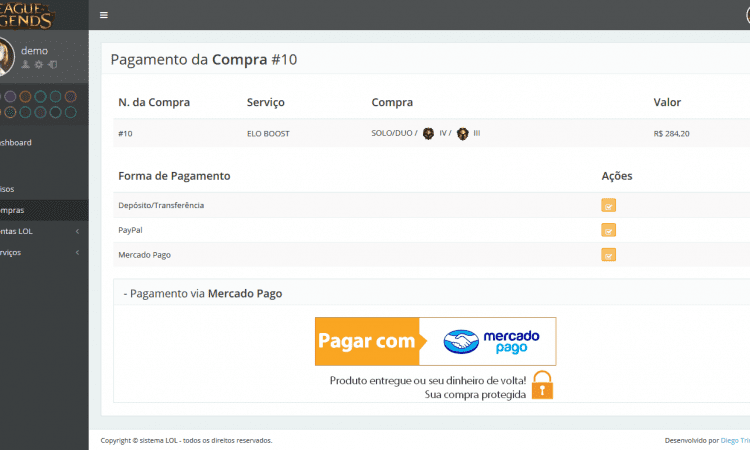Click the Pagamento da Compra #10 title

tap(204, 60)
